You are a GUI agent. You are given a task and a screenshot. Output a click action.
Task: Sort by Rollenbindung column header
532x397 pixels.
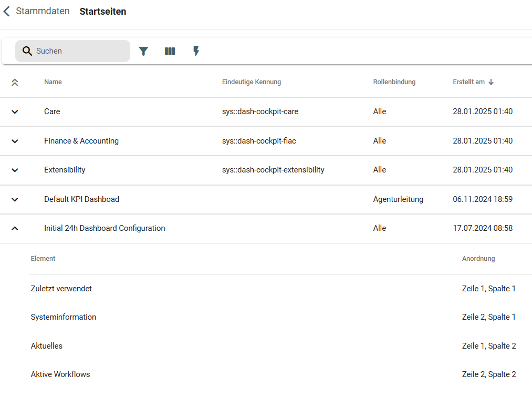394,82
